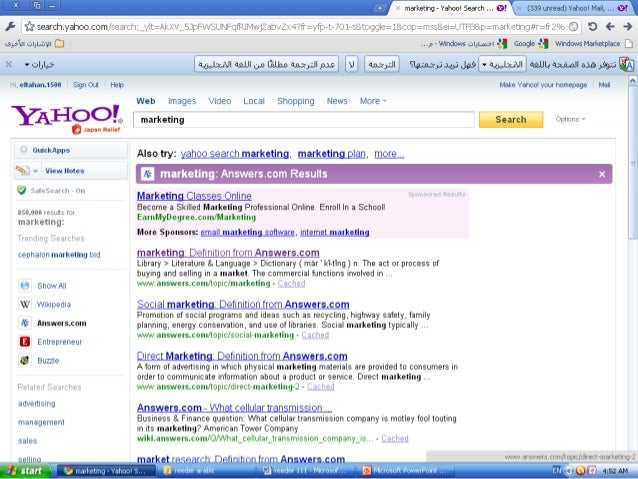
Task: Open QuickApps panel
Action: click(71, 150)
